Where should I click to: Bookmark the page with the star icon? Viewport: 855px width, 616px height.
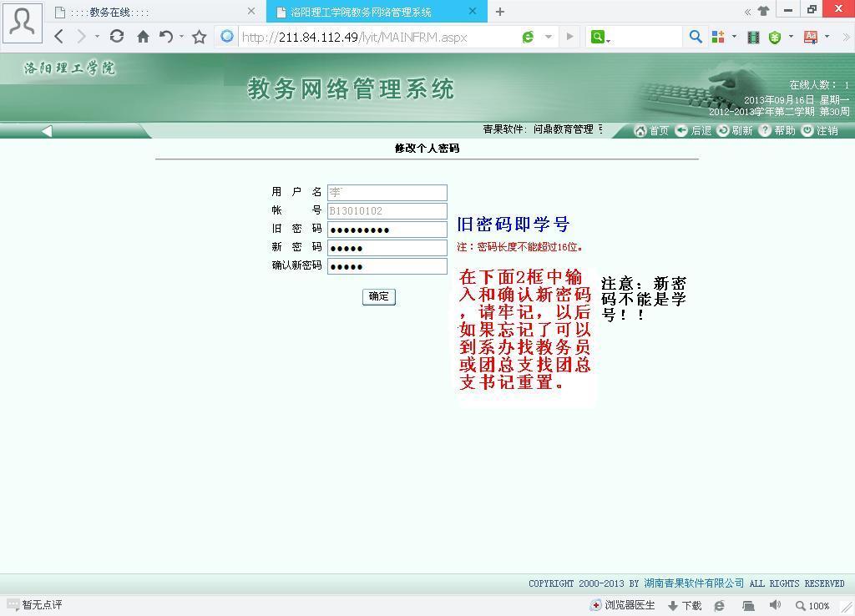[200, 37]
